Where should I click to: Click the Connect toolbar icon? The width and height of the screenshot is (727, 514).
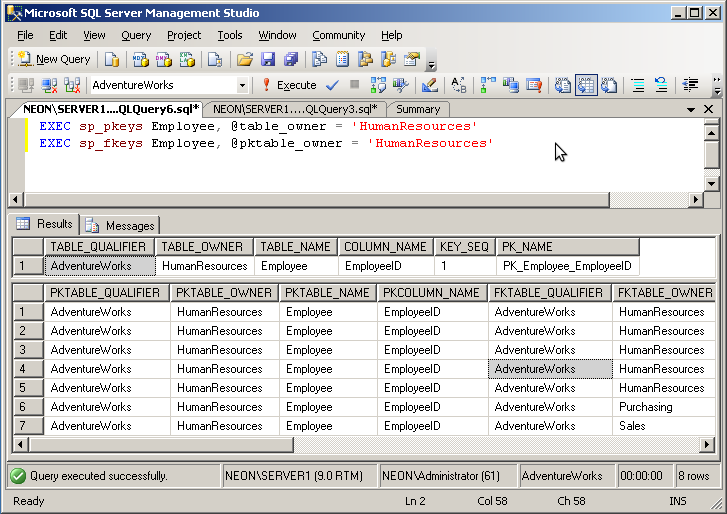[26, 85]
